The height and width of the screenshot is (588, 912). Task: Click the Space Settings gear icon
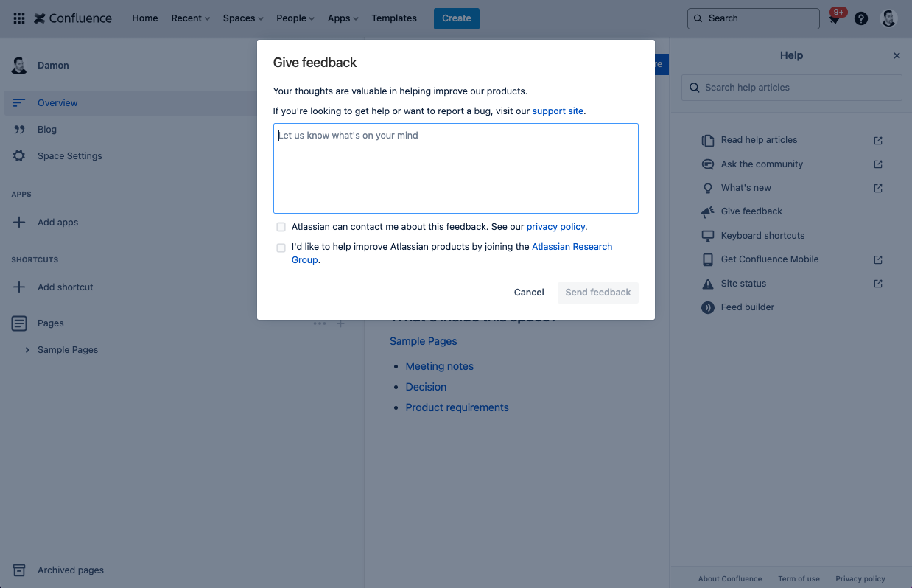pyautogui.click(x=19, y=156)
